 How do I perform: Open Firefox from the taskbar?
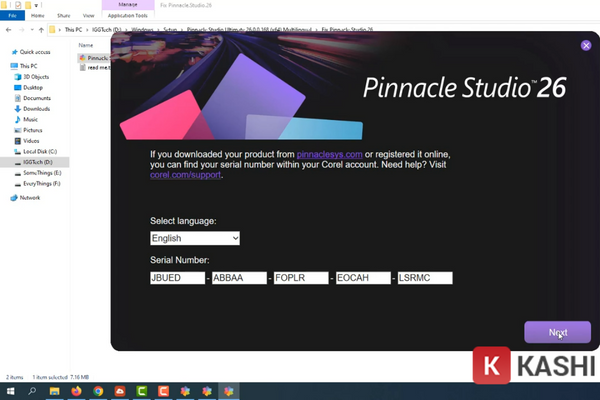click(x=75, y=391)
